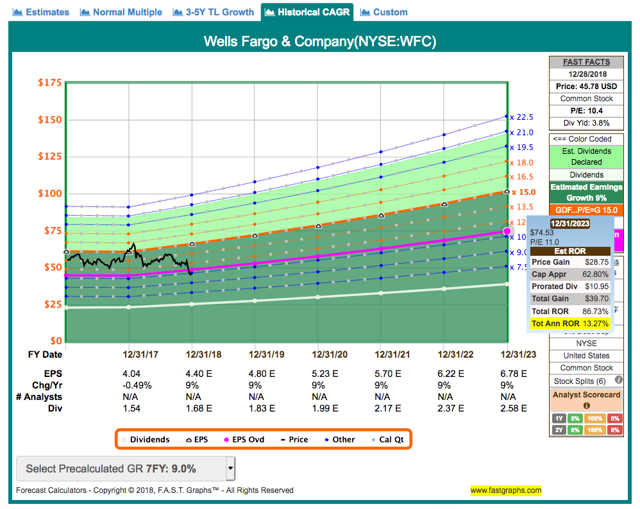Viewport: 640px width, 509px height.
Task: Click the Price: 45.78 USD cell
Action: click(x=587, y=87)
